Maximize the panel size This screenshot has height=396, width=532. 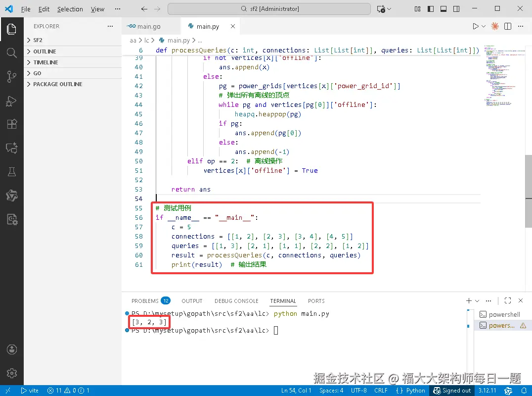[x=508, y=300]
